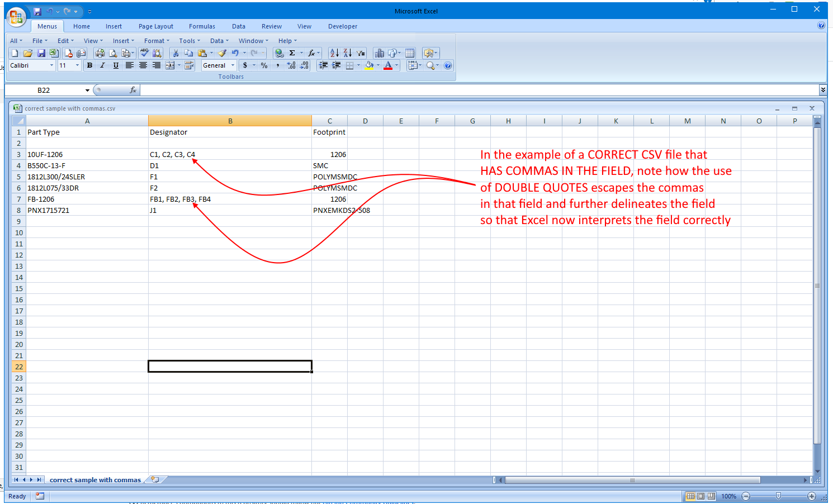Click the Open folder icon
The image size is (833, 504).
28,53
